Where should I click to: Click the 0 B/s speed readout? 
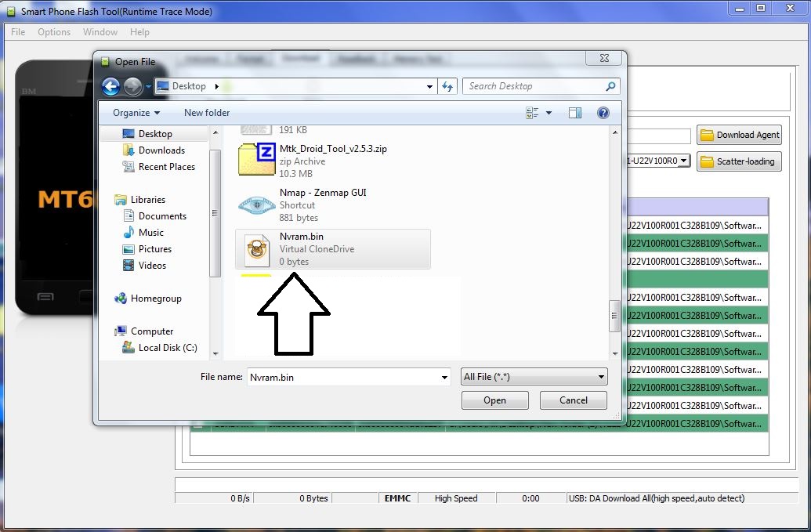[240, 498]
